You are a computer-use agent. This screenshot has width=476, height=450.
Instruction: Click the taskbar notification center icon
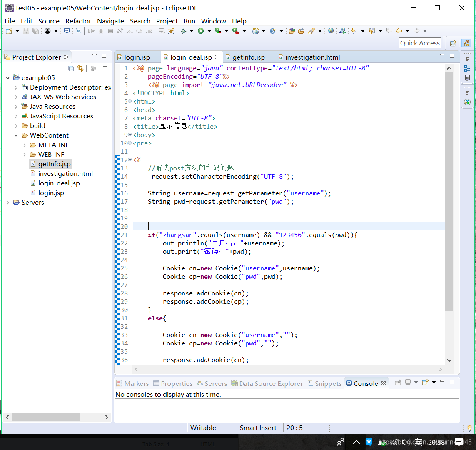pos(459,442)
